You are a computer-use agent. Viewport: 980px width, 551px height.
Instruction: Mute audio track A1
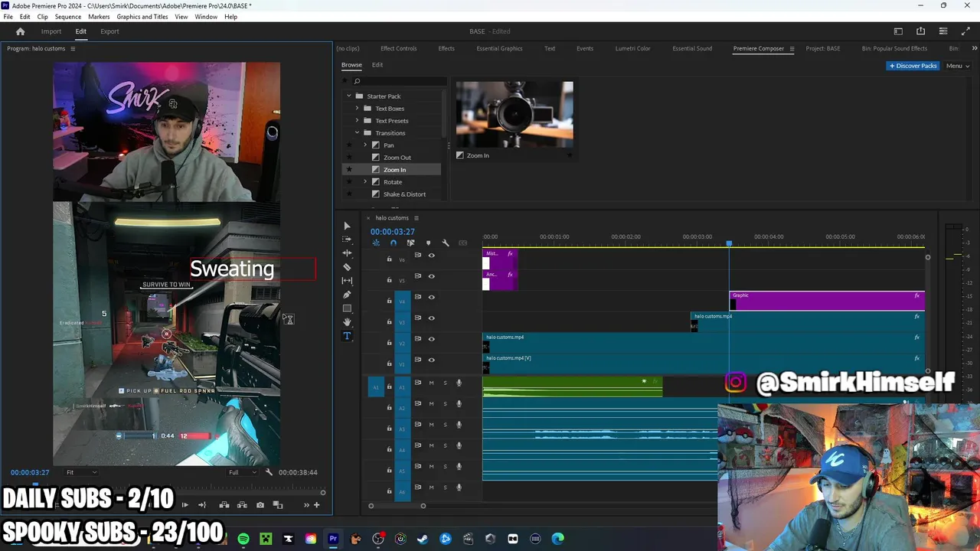(431, 383)
